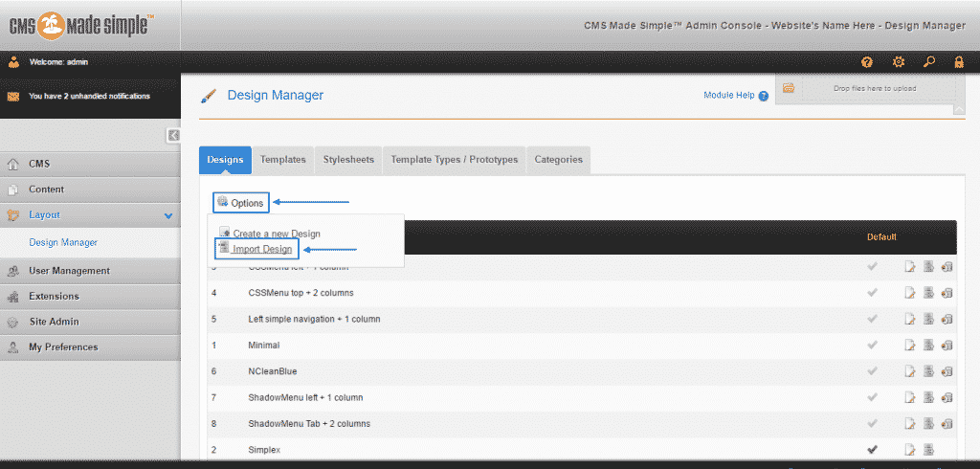Delete the ShadowMenu Tab + 2 columns design
Viewport: 980px width, 469px height.
tap(947, 424)
